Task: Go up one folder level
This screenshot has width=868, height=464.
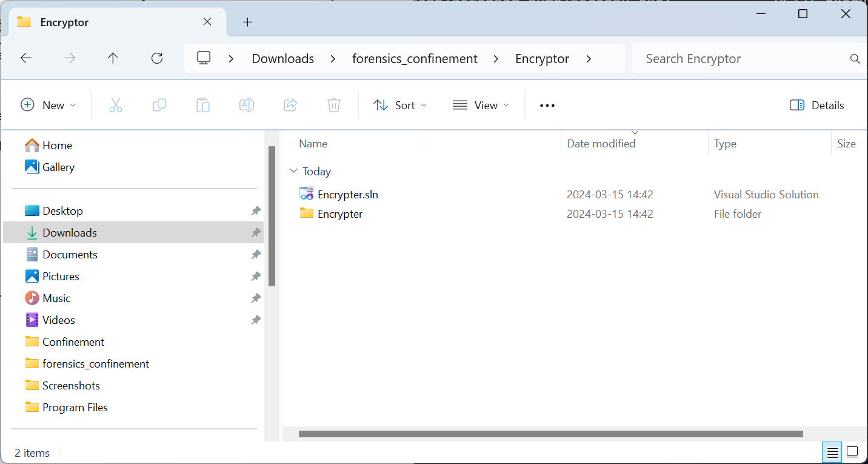Action: click(113, 58)
